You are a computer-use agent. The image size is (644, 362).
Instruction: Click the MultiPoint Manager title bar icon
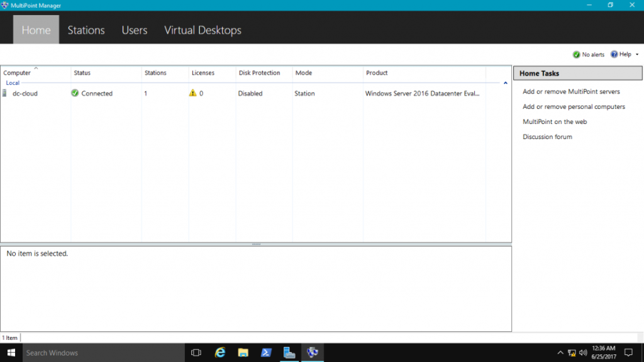pos(4,5)
